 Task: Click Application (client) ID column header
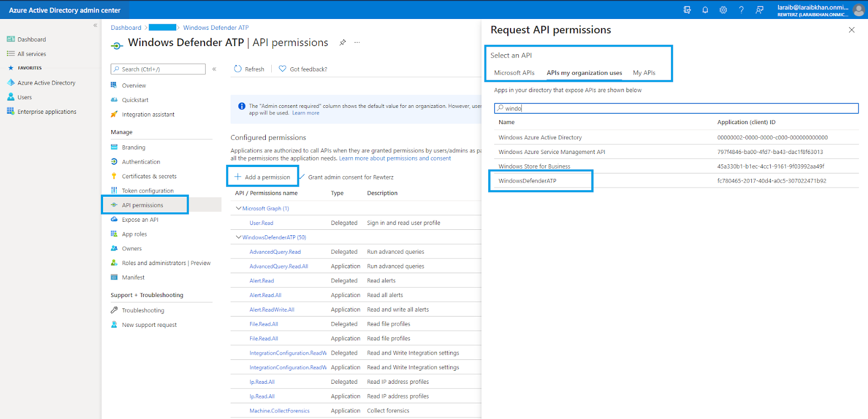746,123
